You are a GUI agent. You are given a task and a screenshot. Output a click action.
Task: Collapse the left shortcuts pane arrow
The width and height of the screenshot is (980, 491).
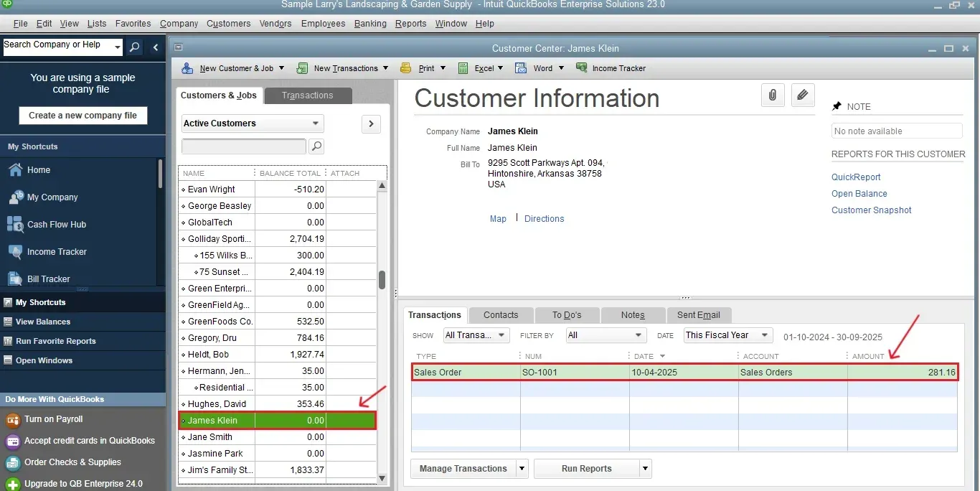(156, 47)
